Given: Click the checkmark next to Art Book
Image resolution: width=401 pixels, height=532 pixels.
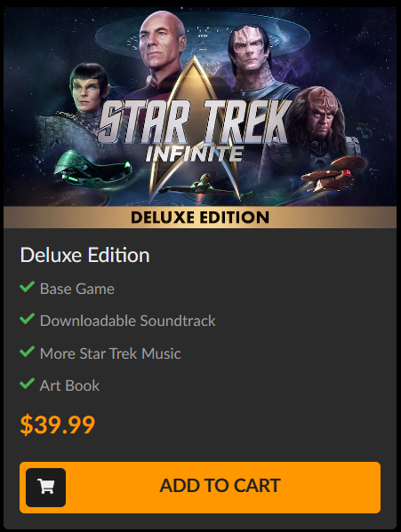Looking at the screenshot, I should [28, 384].
